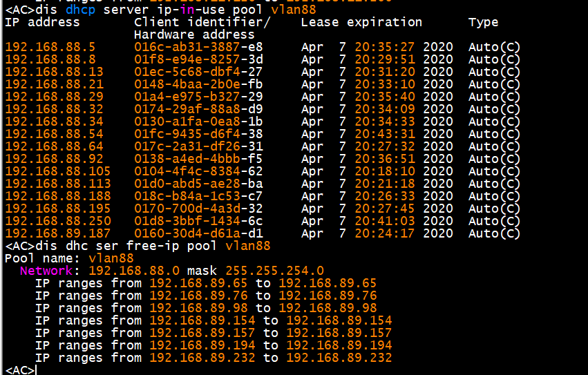Screen dimensions: 588x375
Task: Click IP address 192.168.89.187
Action: [57, 233]
